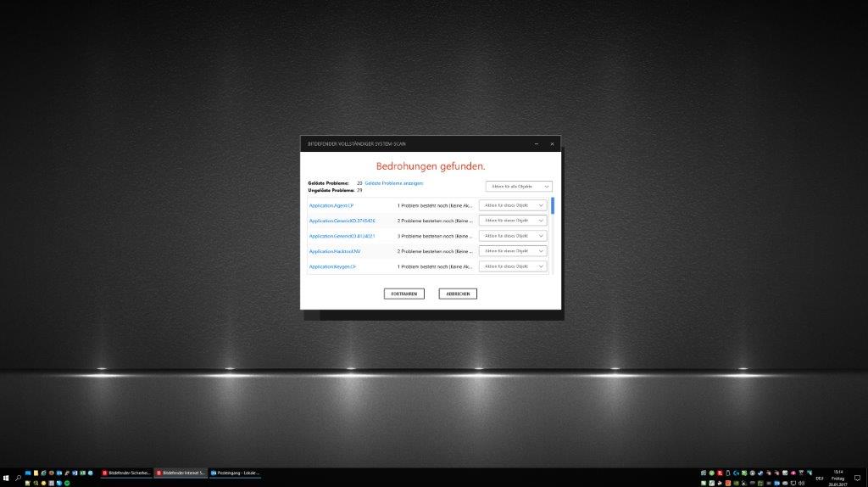The height and width of the screenshot is (487, 868).
Task: Click the ABBRECHEN button
Action: (458, 294)
